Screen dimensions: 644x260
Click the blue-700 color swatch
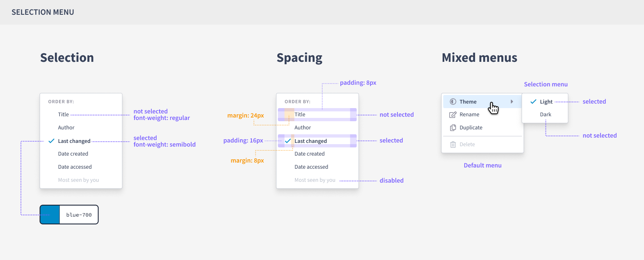click(50, 215)
